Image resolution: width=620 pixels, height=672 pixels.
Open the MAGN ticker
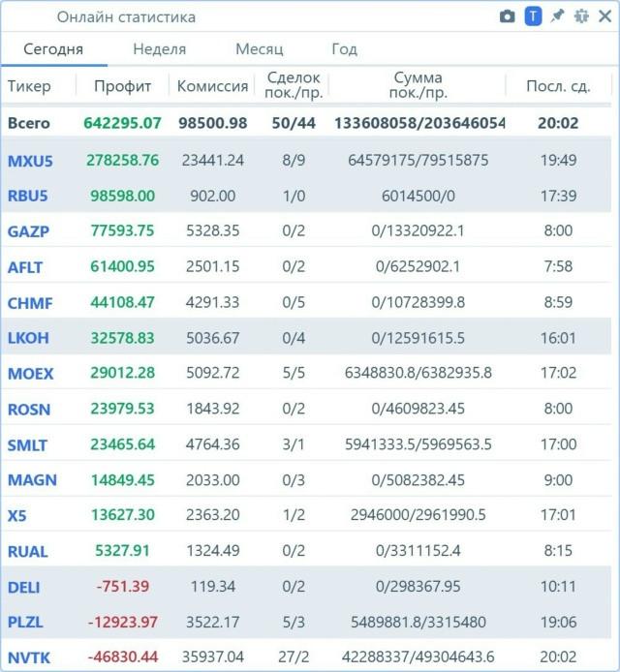click(x=32, y=480)
